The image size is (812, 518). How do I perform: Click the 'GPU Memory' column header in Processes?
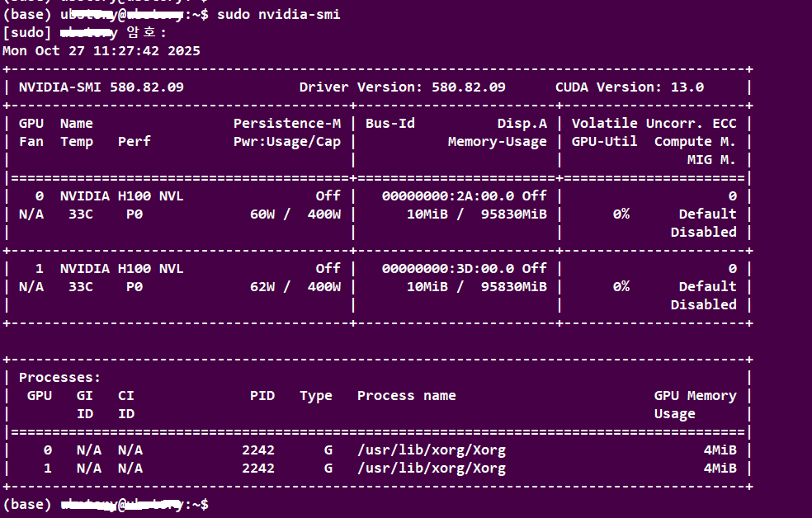pos(695,396)
